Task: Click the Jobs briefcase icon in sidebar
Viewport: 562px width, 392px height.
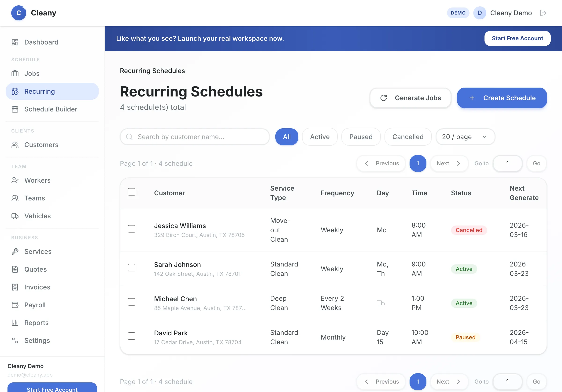Action: tap(15, 74)
